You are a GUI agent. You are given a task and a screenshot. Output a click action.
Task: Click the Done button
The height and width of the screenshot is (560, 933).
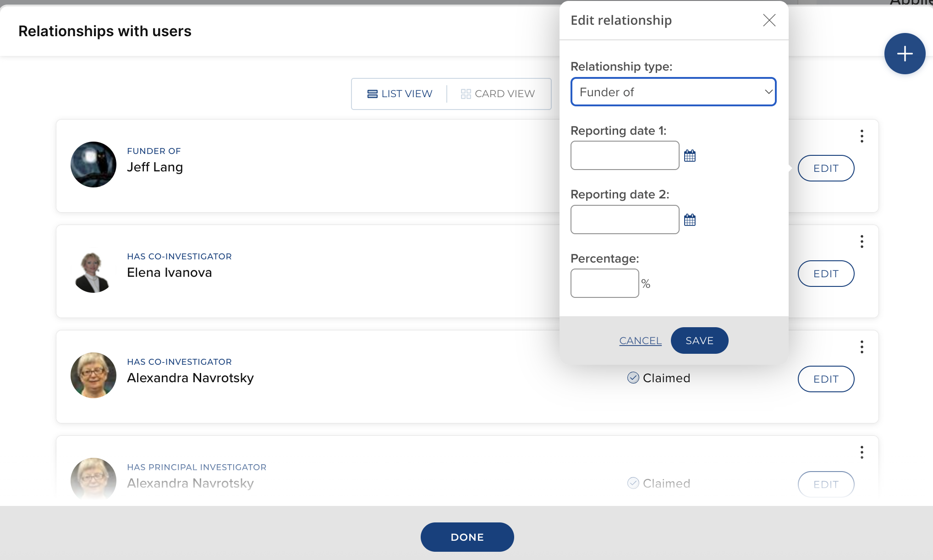[467, 537]
